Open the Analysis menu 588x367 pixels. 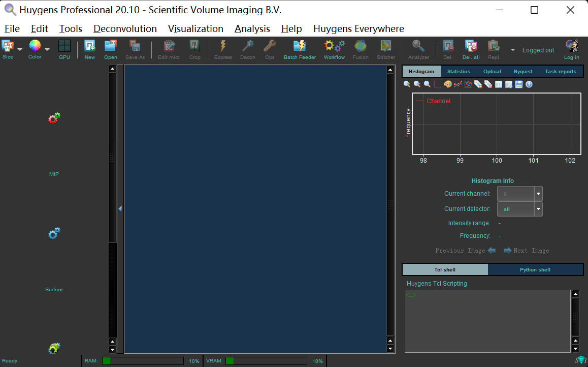click(252, 29)
